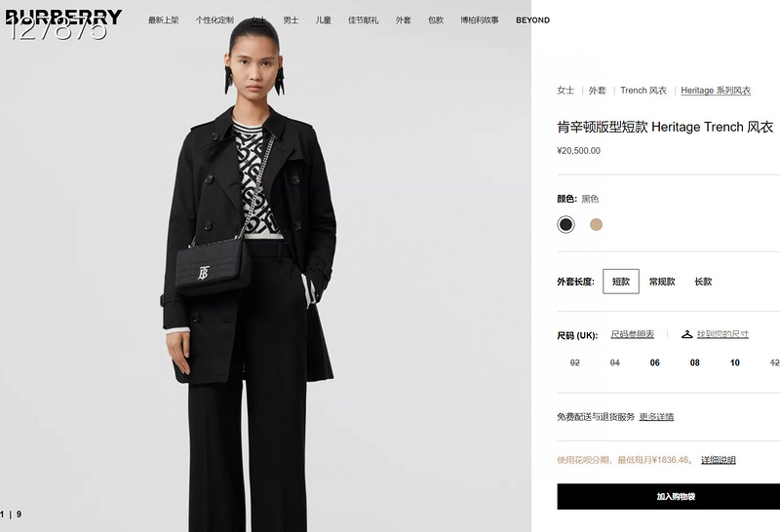Open the 男士 menu
The image size is (780, 532).
coord(291,20)
